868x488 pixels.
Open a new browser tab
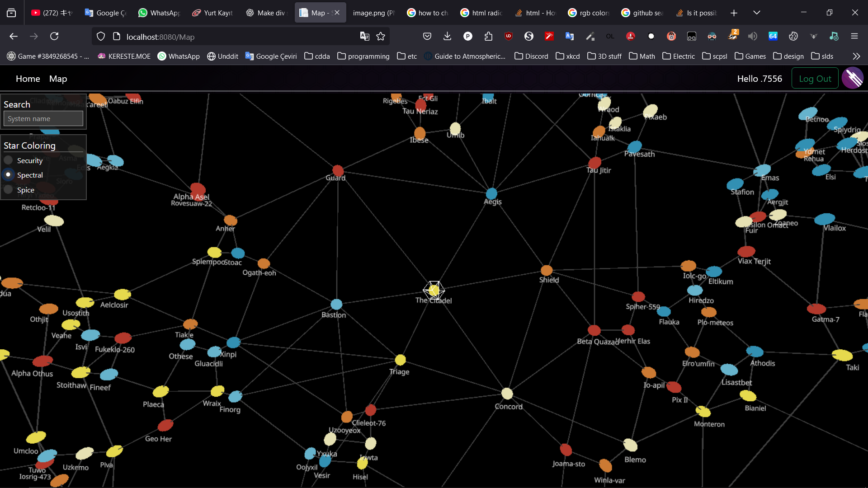(734, 13)
